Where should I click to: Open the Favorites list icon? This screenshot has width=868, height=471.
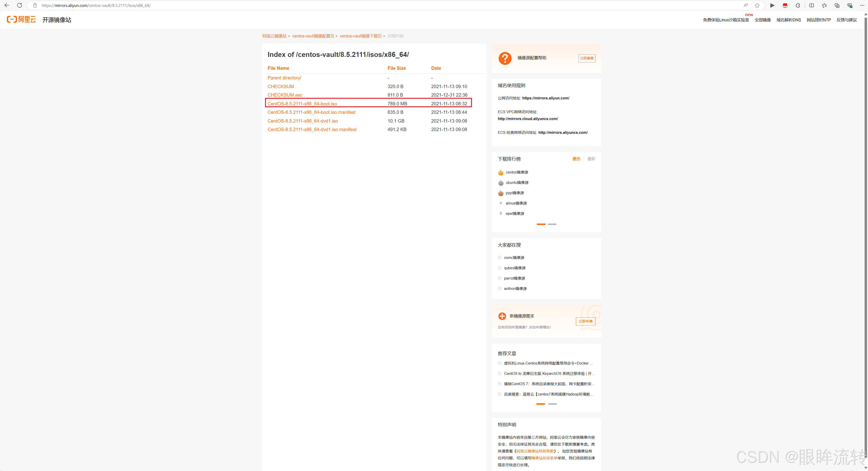(824, 5)
